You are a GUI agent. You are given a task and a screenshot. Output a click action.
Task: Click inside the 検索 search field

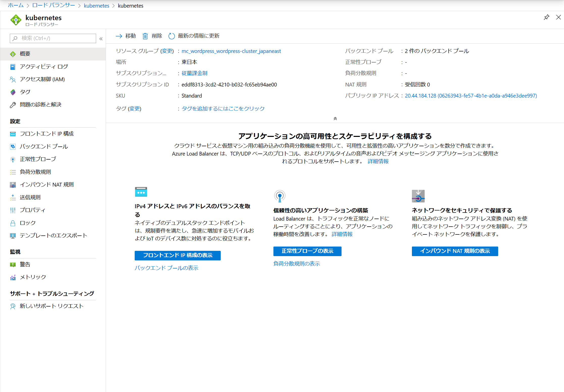(x=53, y=38)
